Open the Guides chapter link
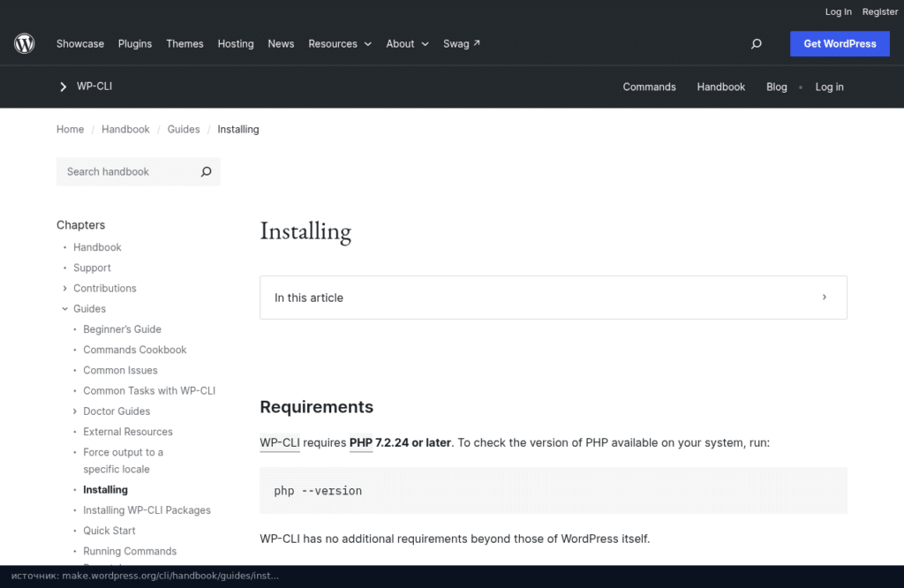This screenshot has width=904, height=588. [89, 309]
